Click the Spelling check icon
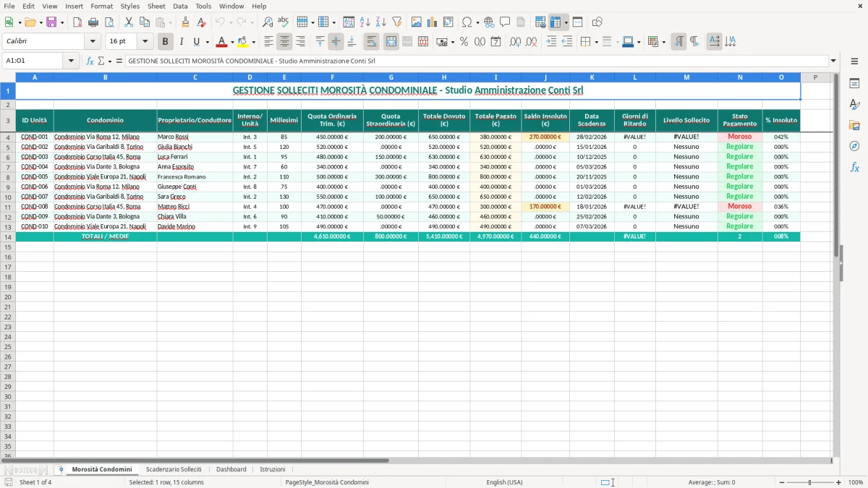 coord(283,22)
